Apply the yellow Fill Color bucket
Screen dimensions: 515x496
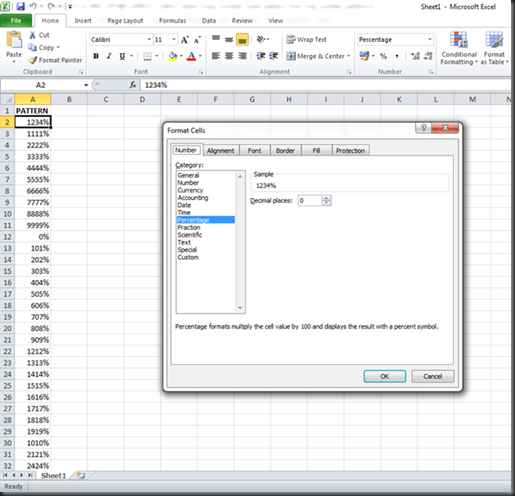tap(173, 56)
